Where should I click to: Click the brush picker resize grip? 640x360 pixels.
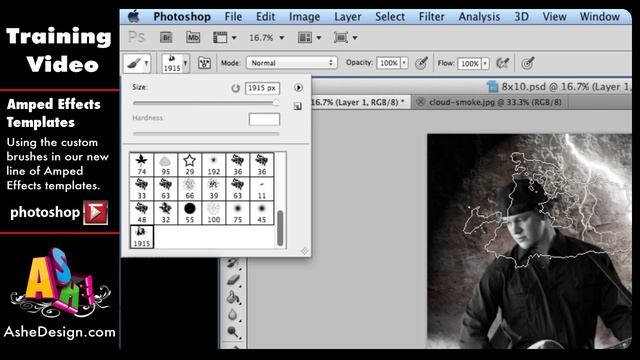(304, 251)
